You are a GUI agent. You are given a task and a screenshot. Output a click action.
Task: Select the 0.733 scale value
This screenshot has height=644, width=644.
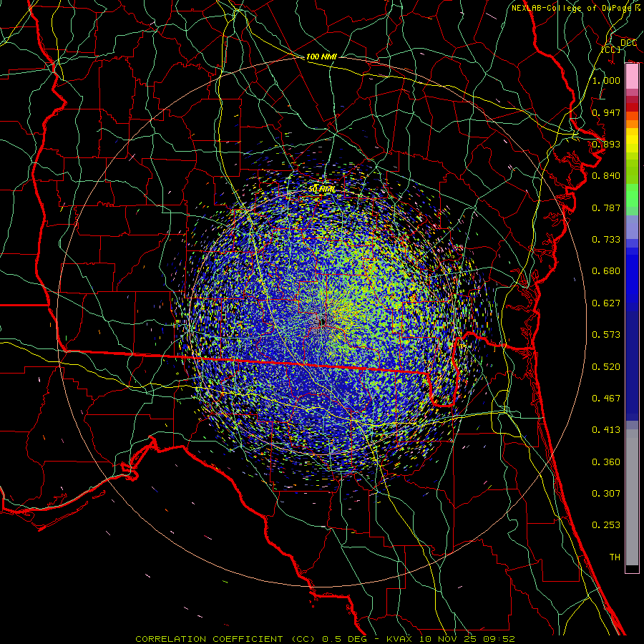pos(606,240)
